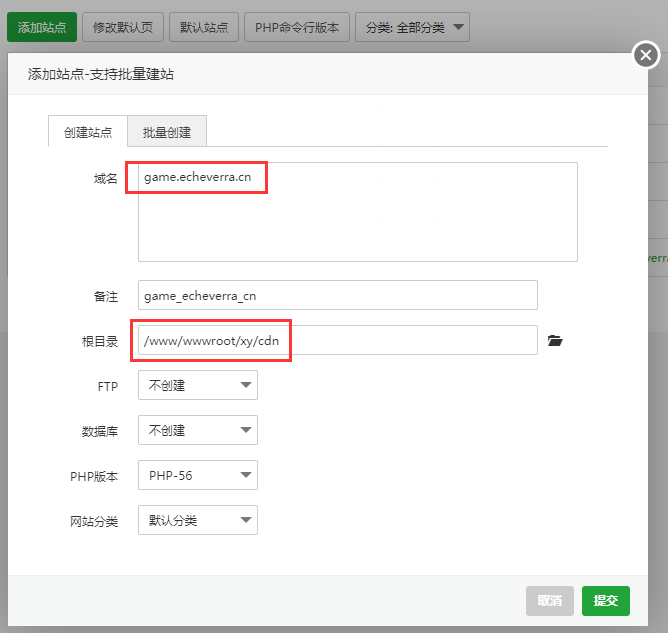
Task: Focus the 根目录 path input
Action: pos(338,340)
